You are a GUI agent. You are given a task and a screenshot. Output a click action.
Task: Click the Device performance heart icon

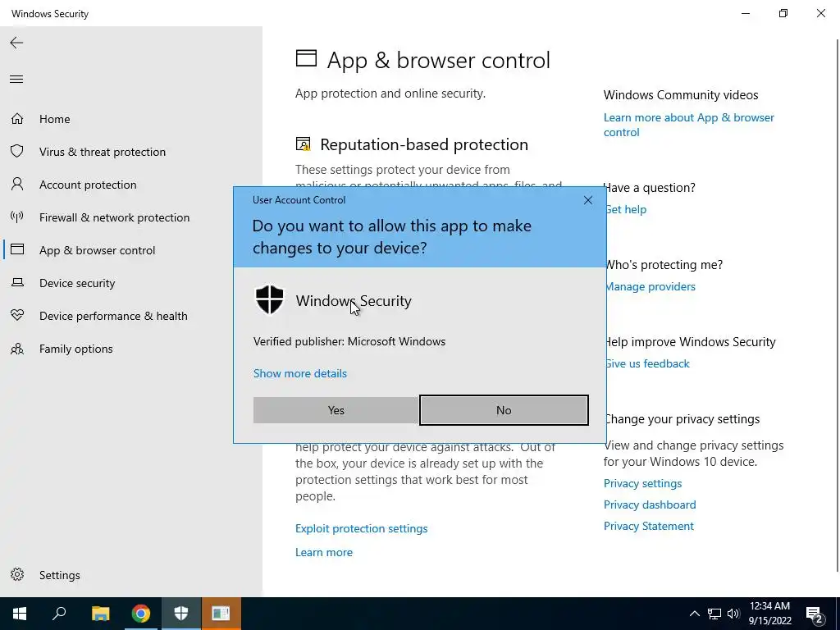pos(17,315)
